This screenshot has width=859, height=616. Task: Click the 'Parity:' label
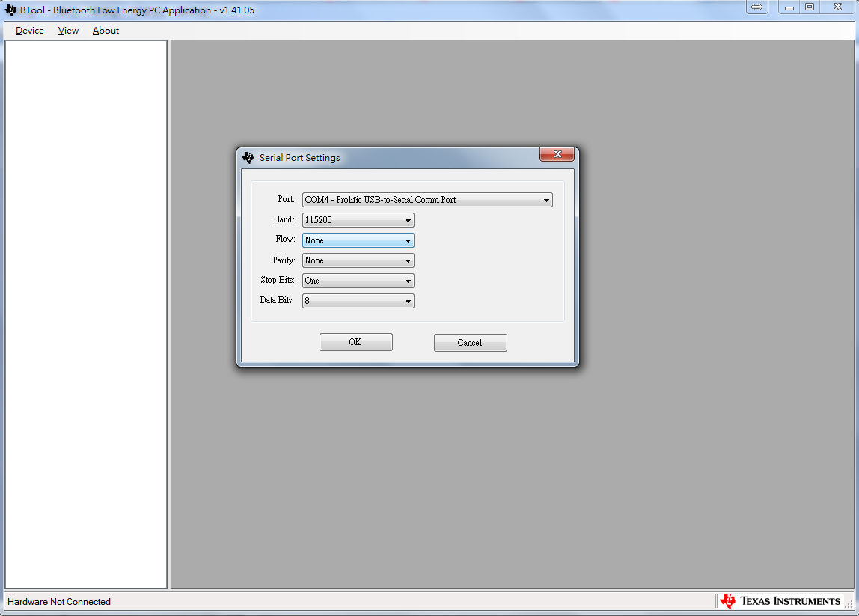pos(284,260)
